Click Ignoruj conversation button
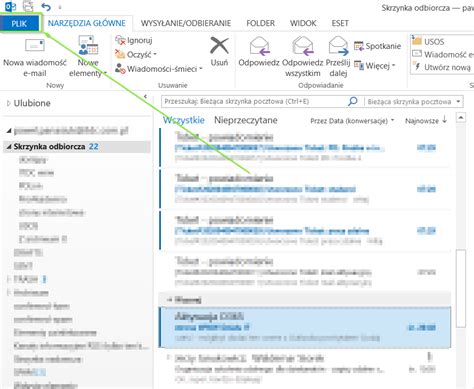This screenshot has height=389, width=474. pos(134,40)
